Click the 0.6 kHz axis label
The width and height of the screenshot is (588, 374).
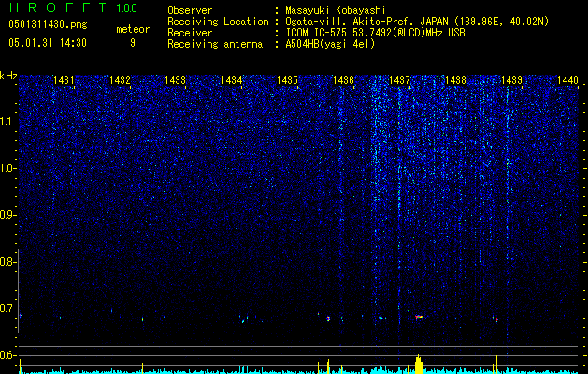pos(7,355)
